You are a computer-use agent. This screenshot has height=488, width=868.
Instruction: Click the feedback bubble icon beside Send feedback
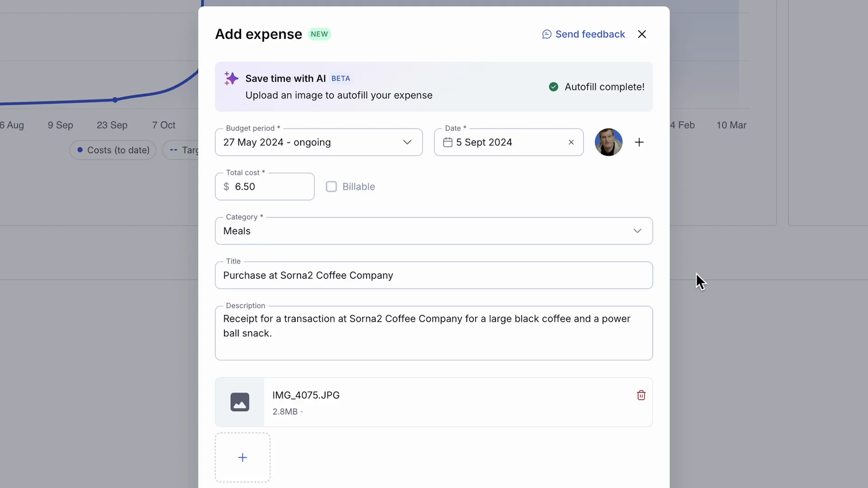click(x=547, y=34)
